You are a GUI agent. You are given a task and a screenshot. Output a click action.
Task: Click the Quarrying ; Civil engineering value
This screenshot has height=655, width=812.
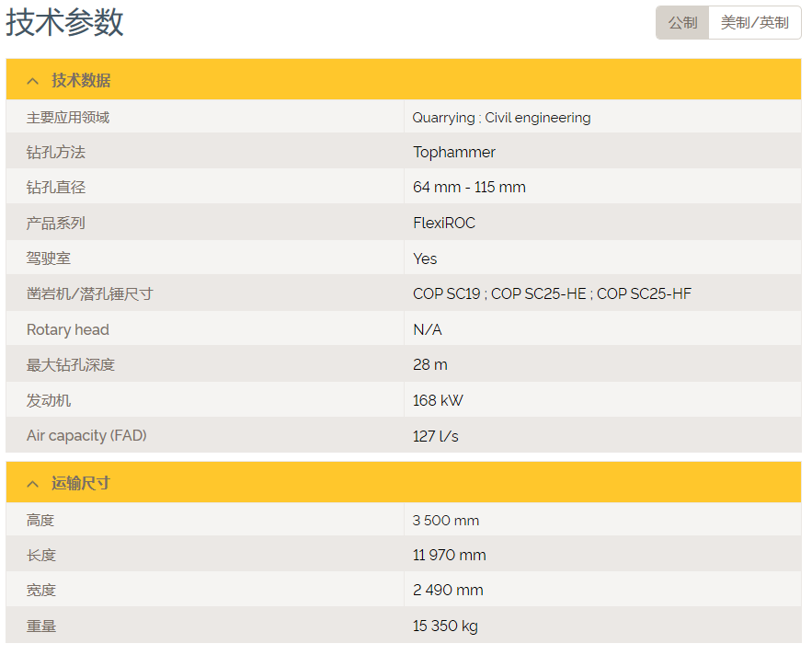click(x=501, y=118)
